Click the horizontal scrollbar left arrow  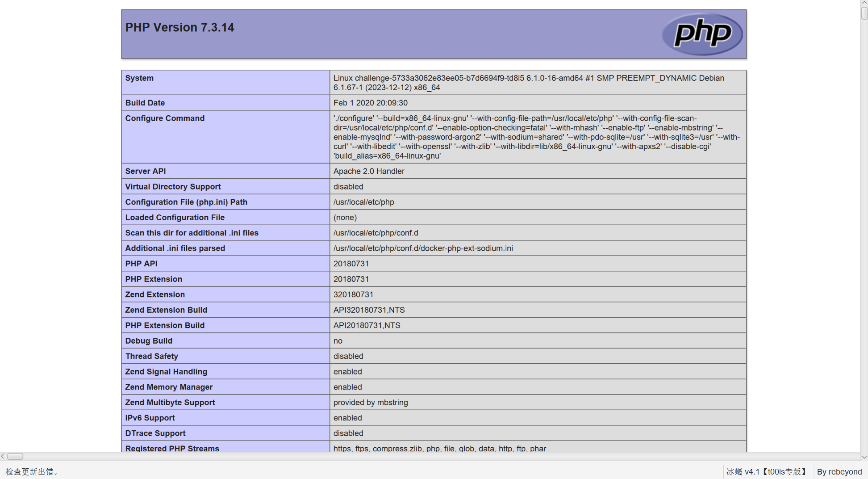[x=3, y=456]
